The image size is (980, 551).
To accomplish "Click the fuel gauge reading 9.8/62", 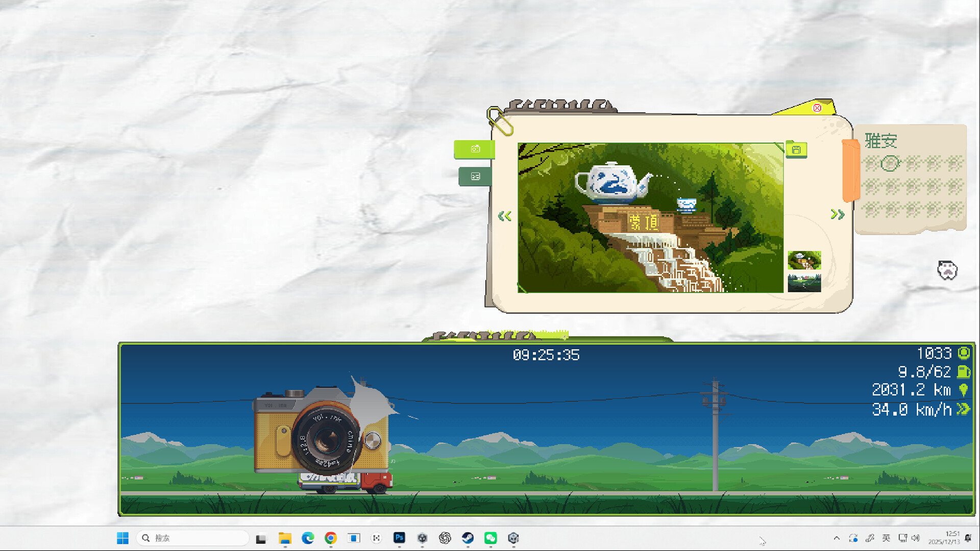I will coord(925,372).
